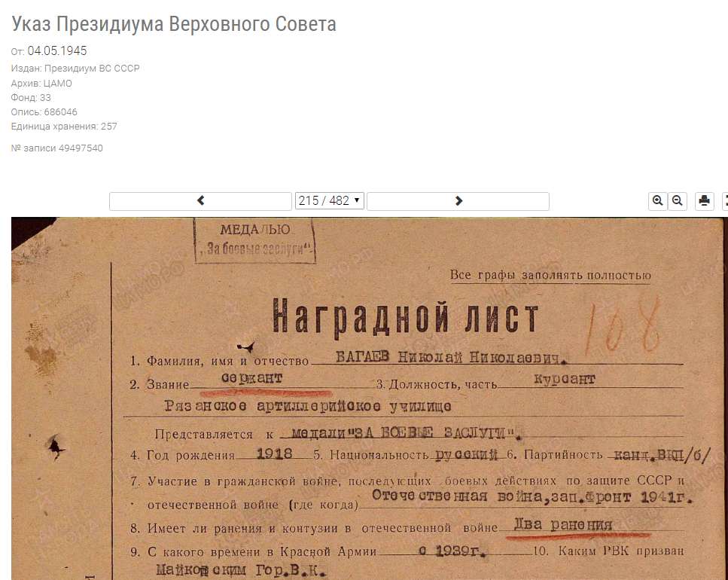Image resolution: width=728 pixels, height=580 pixels.
Task: Open the scanned Наградной лист image
Action: 370,398
